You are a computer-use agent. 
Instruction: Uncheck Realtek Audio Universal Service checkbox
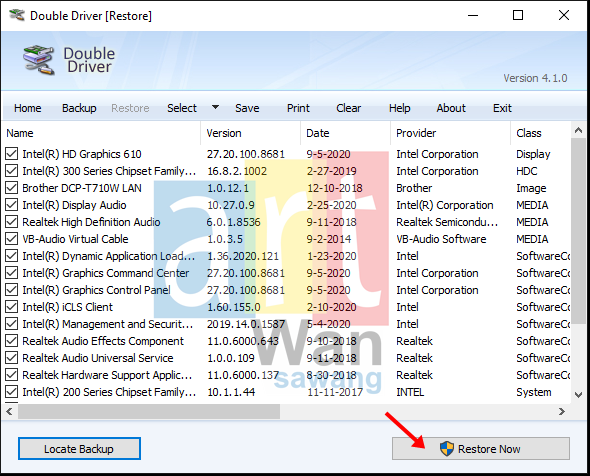12,358
